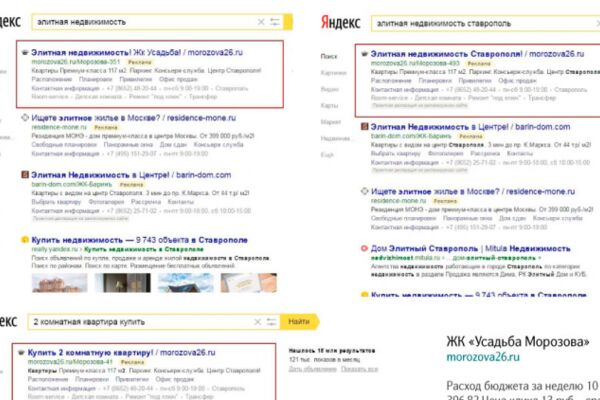This screenshot has width=600, height=400.
Task: Click "Дать объявление" link below result count
Action: [x=313, y=369]
